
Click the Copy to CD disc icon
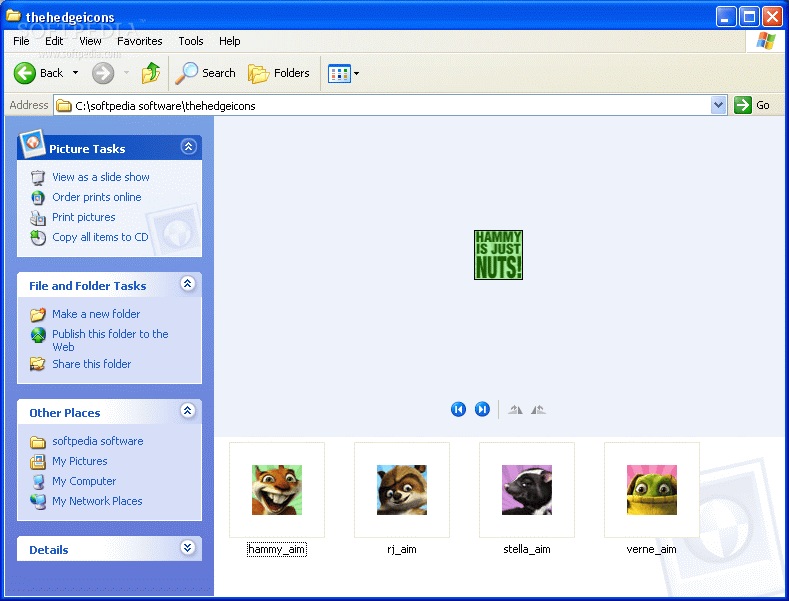(38, 238)
